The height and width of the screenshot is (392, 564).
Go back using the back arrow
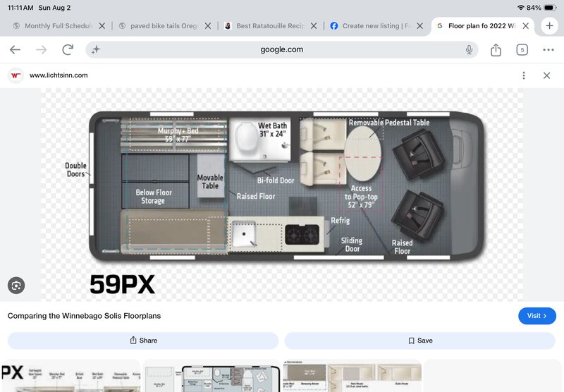15,49
